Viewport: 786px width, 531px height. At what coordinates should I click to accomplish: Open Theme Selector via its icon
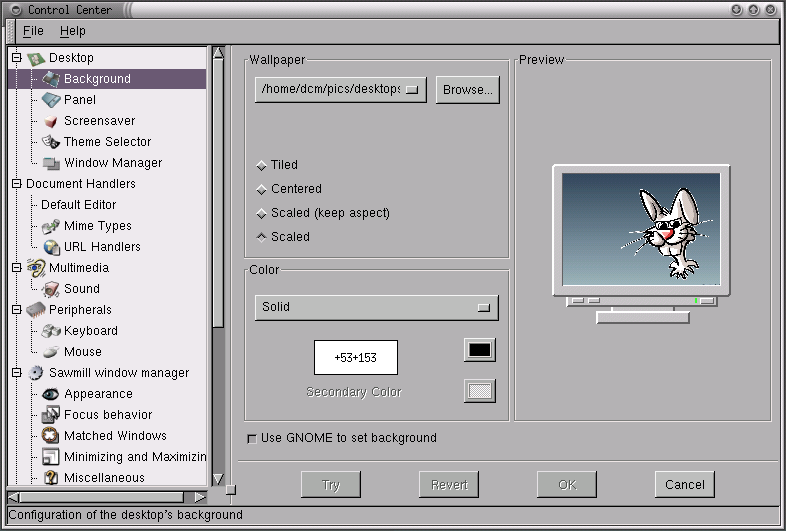[51, 142]
